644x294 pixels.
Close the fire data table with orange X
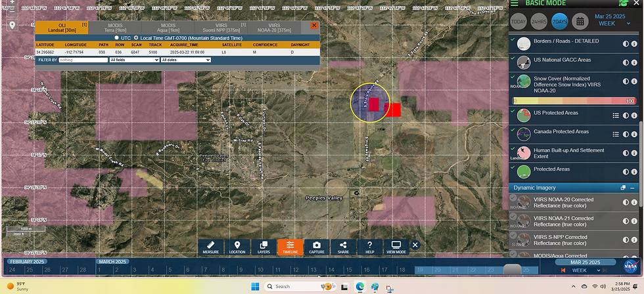click(314, 26)
